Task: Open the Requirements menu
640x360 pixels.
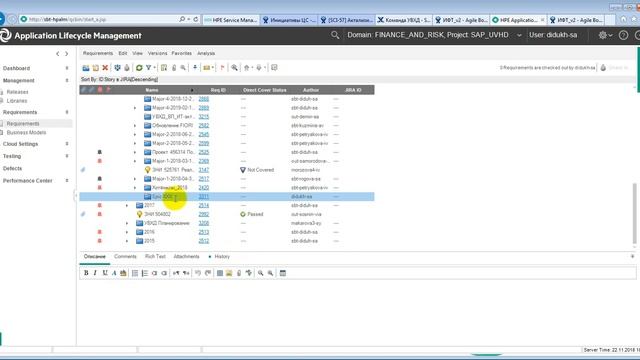Action: [98, 53]
